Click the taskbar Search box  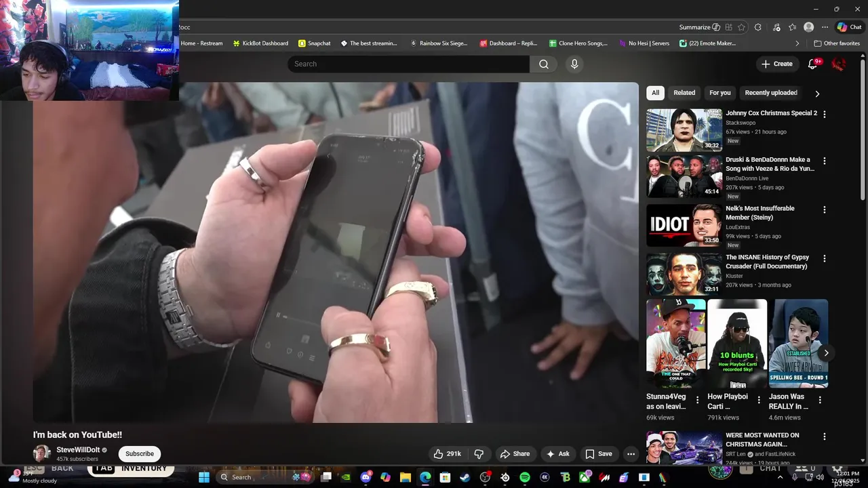(x=264, y=477)
